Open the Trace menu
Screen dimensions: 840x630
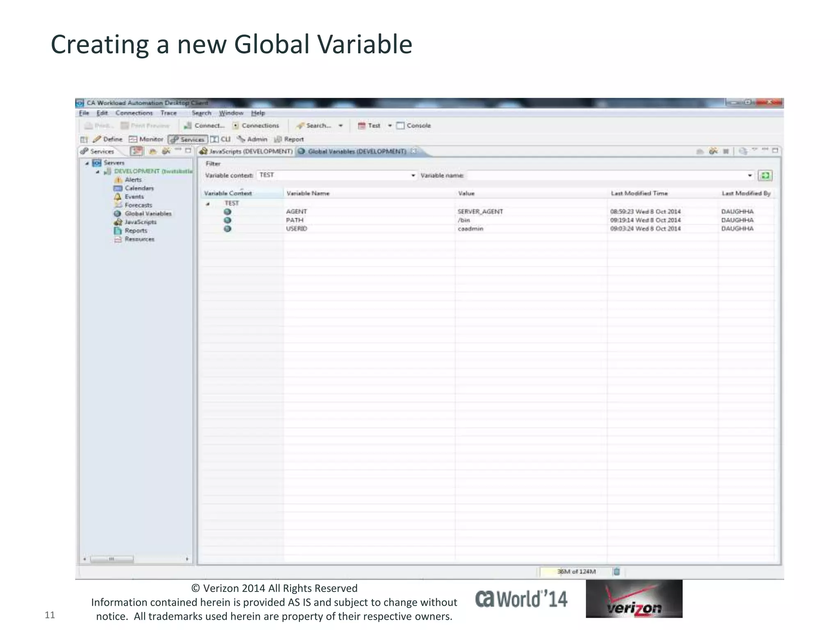point(169,113)
